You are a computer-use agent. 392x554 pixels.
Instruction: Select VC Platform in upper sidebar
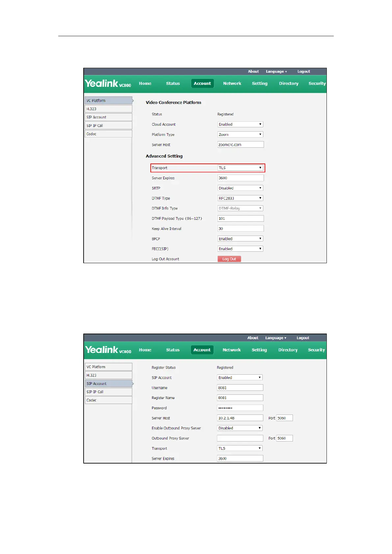tap(109, 101)
